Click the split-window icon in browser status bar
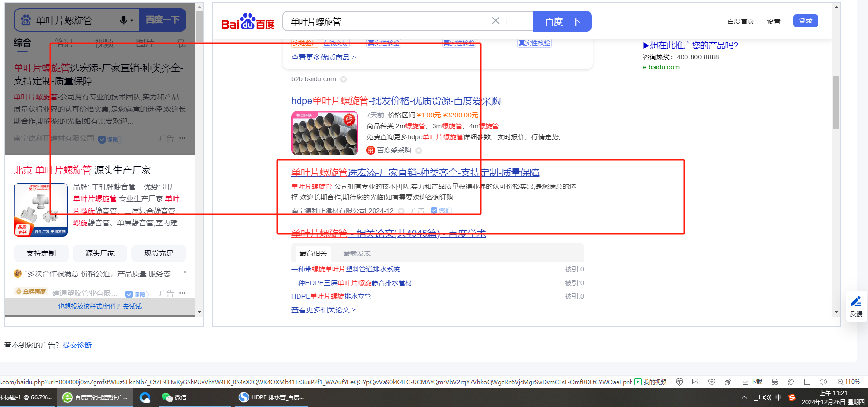Screen dimensions: 868x407 (807, 382)
